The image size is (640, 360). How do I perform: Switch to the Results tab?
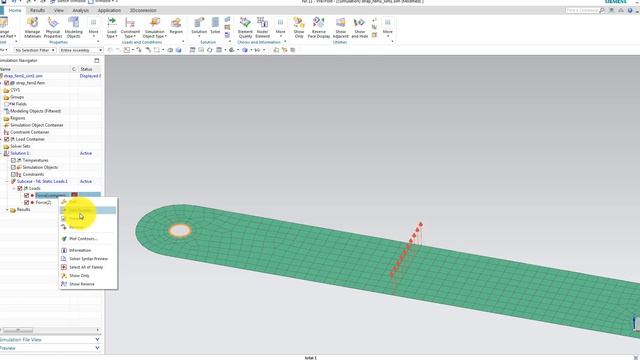(x=37, y=10)
